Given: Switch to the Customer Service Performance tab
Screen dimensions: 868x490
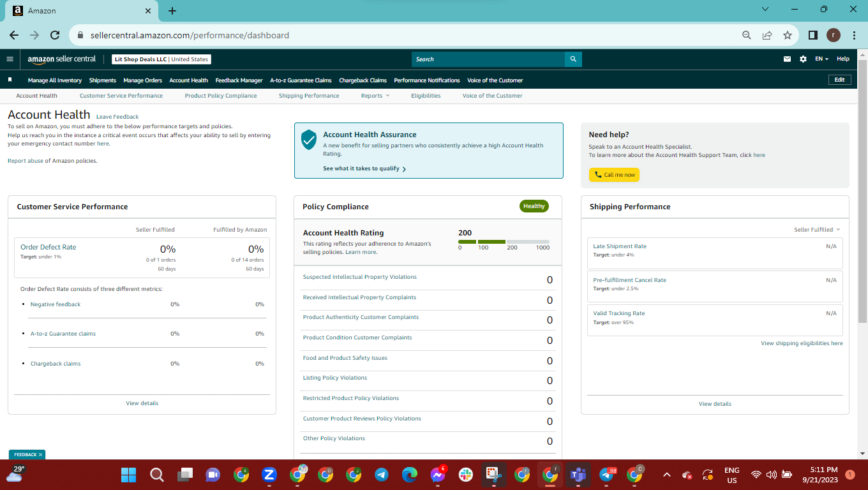Looking at the screenshot, I should click(x=121, y=96).
